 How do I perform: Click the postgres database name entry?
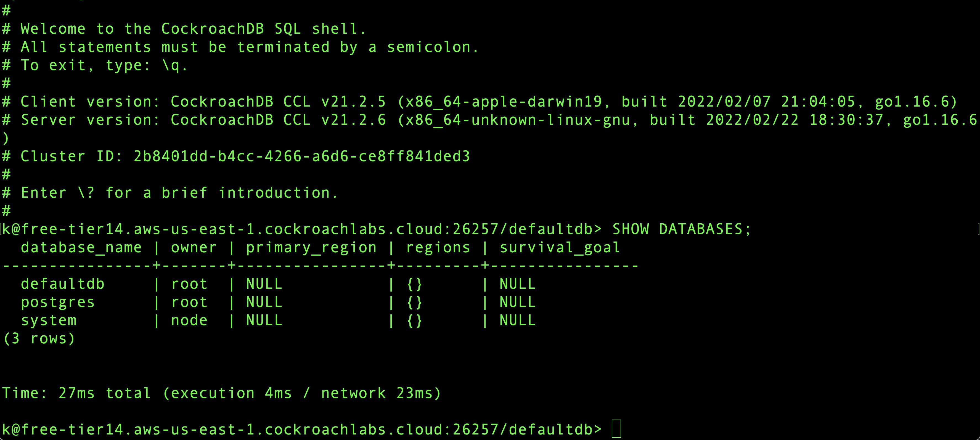point(57,302)
